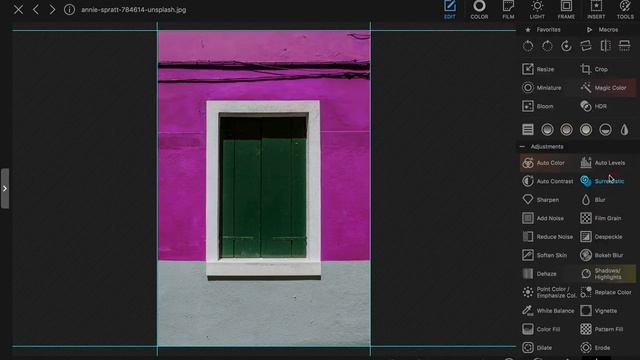The height and width of the screenshot is (360, 640).
Task: Switch to the LIGHT tab
Action: pos(537,10)
